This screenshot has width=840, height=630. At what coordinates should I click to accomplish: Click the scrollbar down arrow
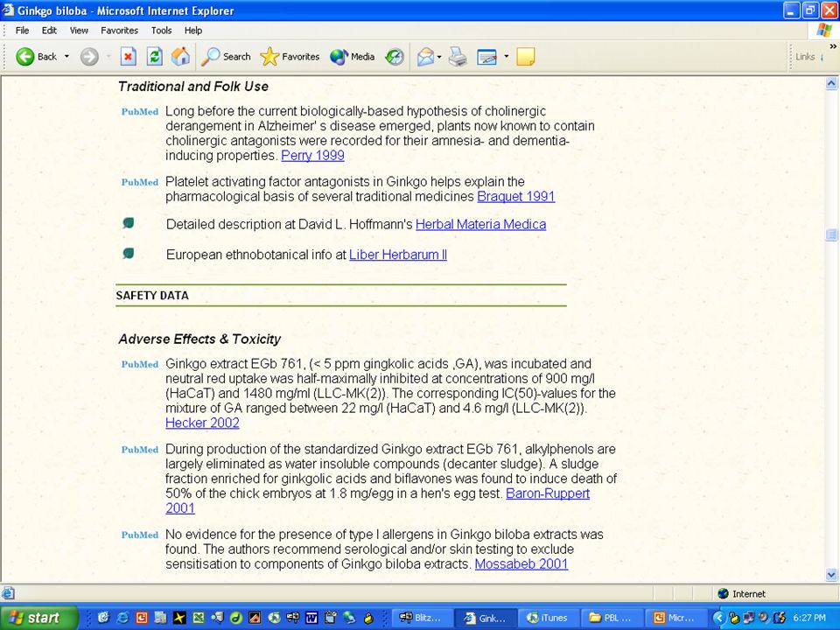pyautogui.click(x=831, y=576)
